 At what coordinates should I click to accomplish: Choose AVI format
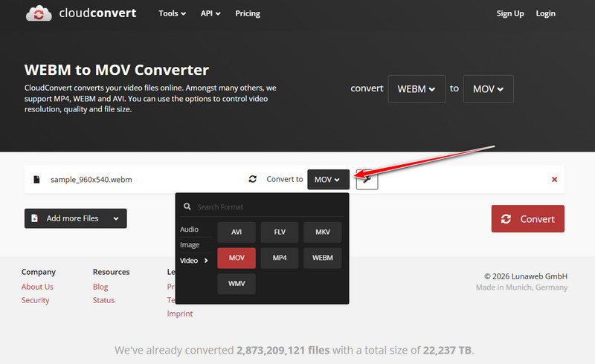click(237, 232)
